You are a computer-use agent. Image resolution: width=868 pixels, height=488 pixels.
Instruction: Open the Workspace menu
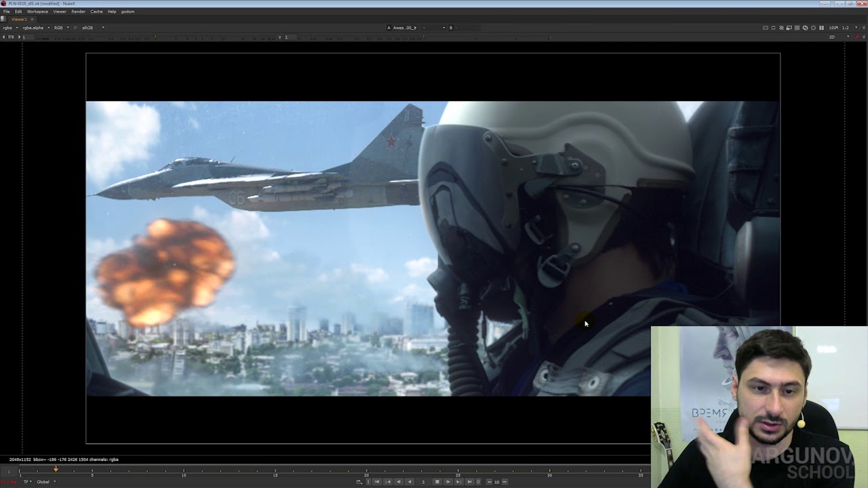click(37, 12)
